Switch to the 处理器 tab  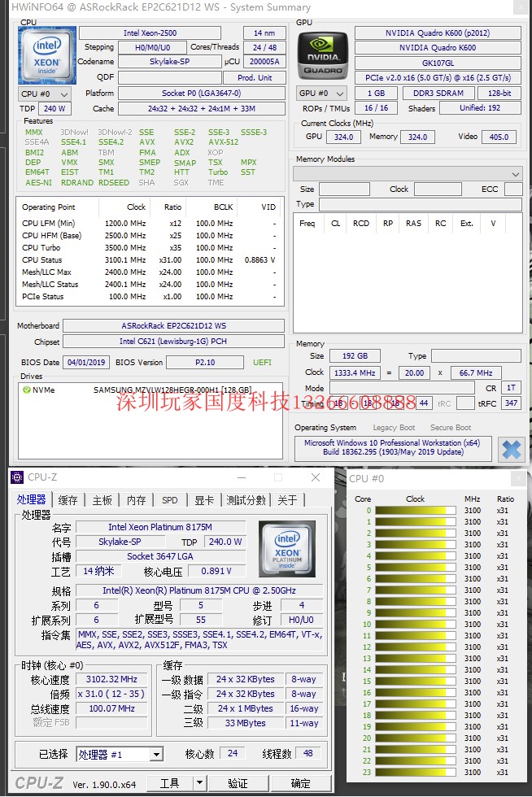[x=31, y=499]
